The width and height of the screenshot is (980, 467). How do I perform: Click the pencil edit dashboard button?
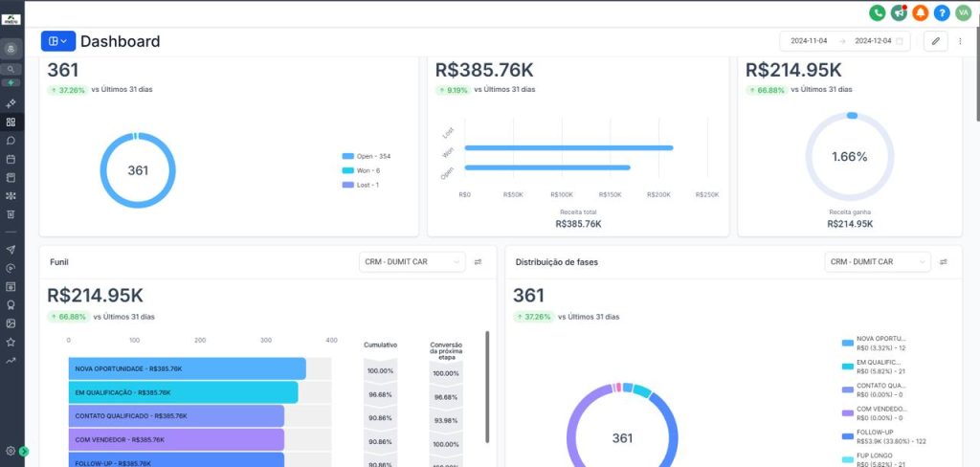936,41
